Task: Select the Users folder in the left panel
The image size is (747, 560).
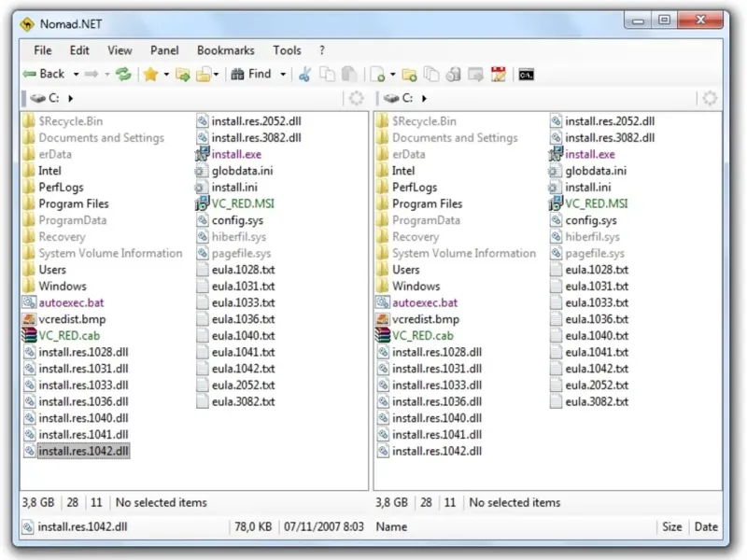Action: [44, 270]
